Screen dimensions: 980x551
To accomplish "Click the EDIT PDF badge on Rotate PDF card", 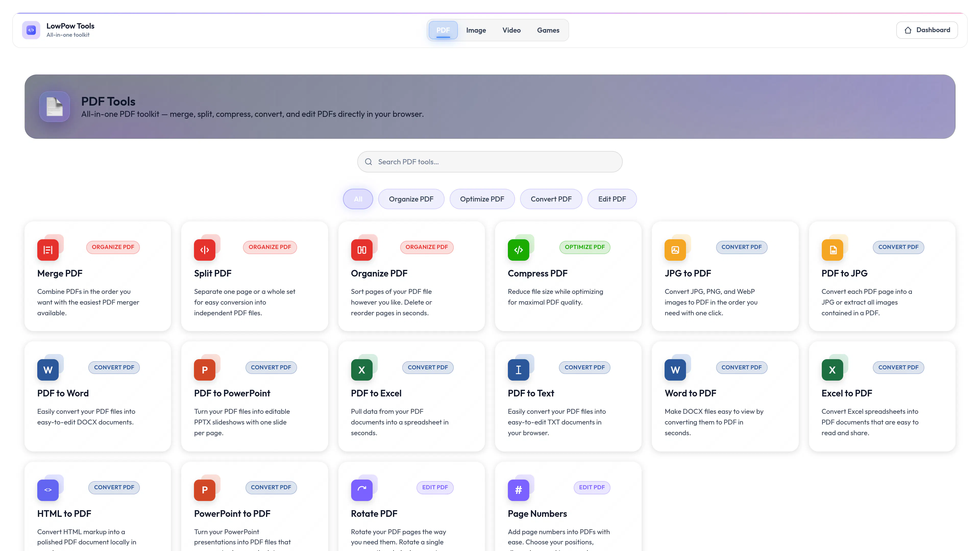I will (435, 487).
